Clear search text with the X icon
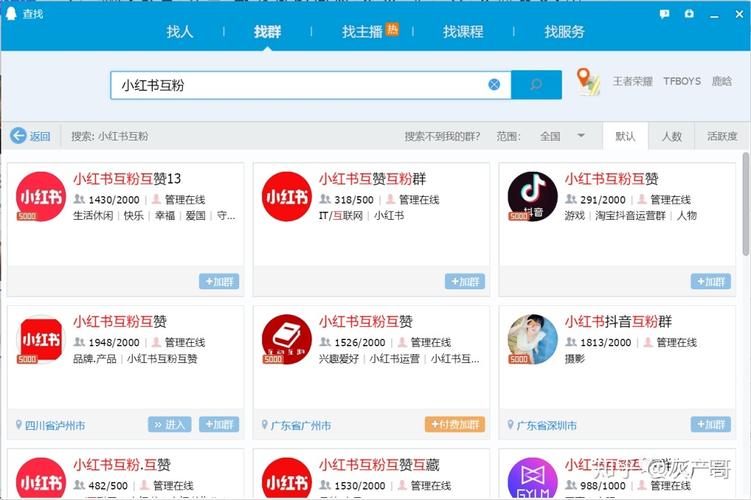Screen dimensions: 751x500 pos(494,85)
